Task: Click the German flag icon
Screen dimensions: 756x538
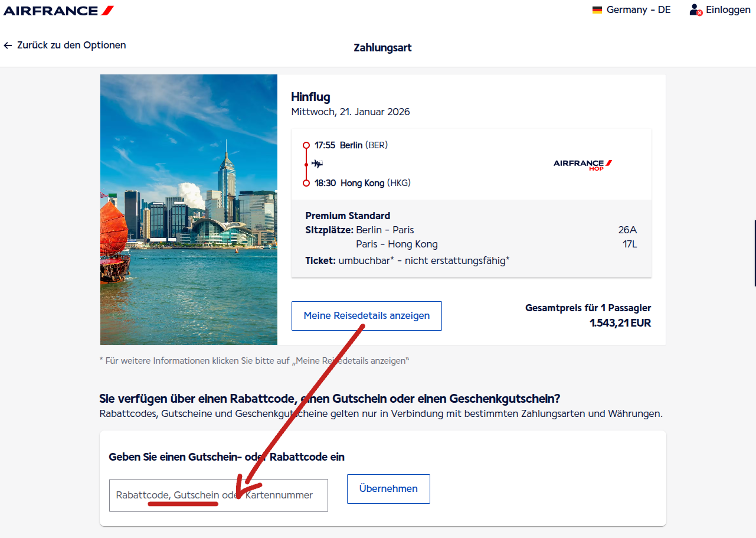Action: [597, 10]
